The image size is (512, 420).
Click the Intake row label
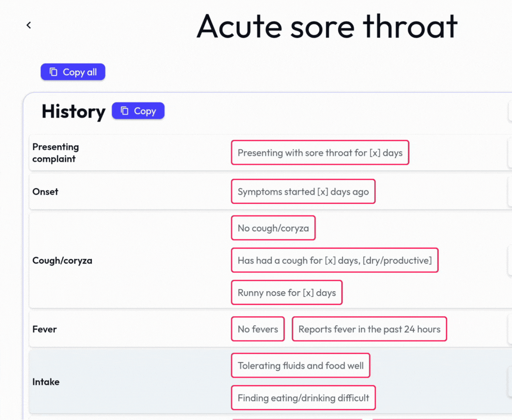point(46,382)
